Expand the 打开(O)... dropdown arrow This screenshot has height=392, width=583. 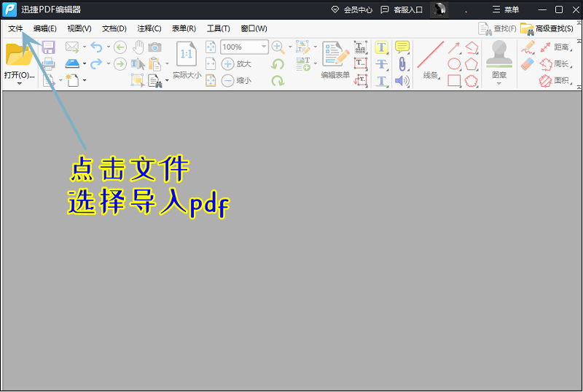pyautogui.click(x=20, y=84)
